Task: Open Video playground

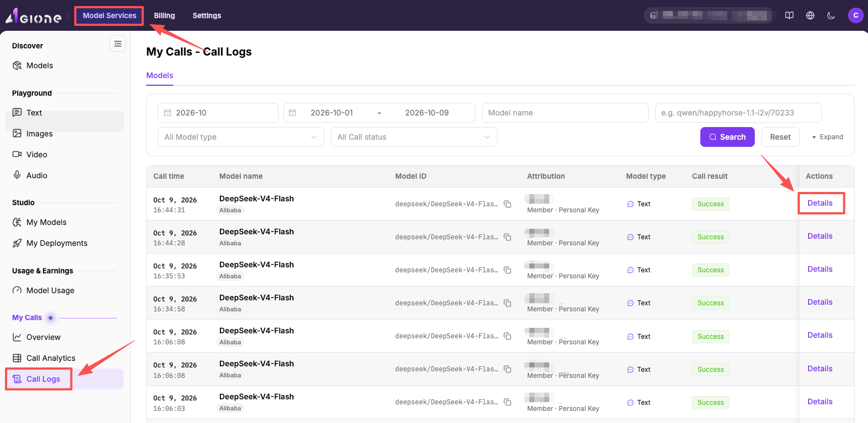Action: pyautogui.click(x=65, y=155)
